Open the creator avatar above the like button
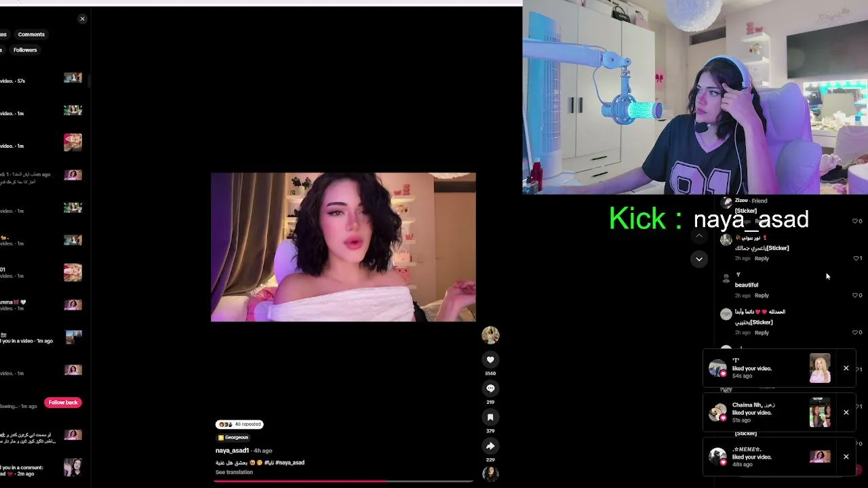This screenshot has width=868, height=488. pos(490,335)
